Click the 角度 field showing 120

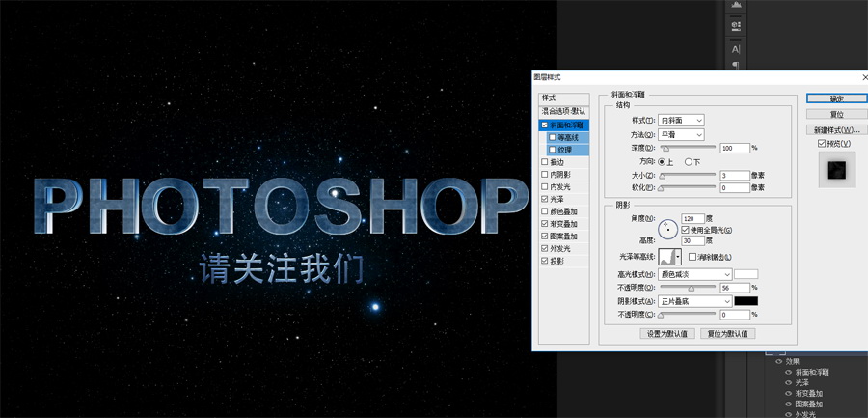(693, 219)
